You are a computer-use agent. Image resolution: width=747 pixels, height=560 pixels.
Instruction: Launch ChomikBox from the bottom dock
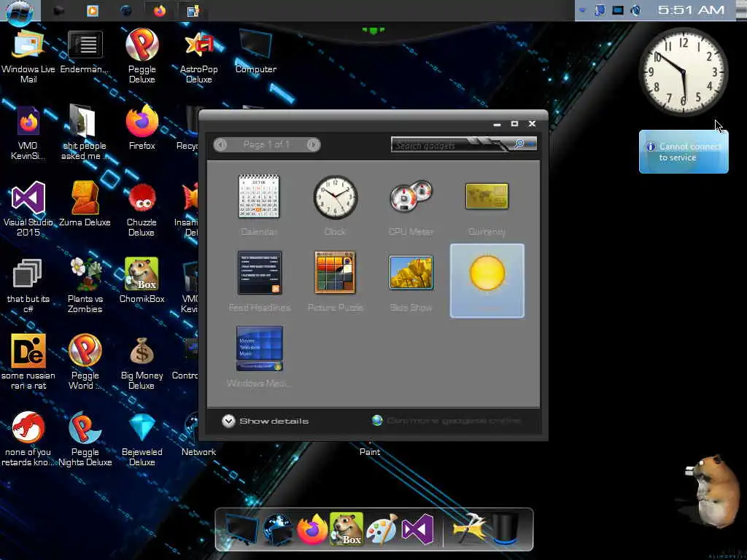[347, 529]
